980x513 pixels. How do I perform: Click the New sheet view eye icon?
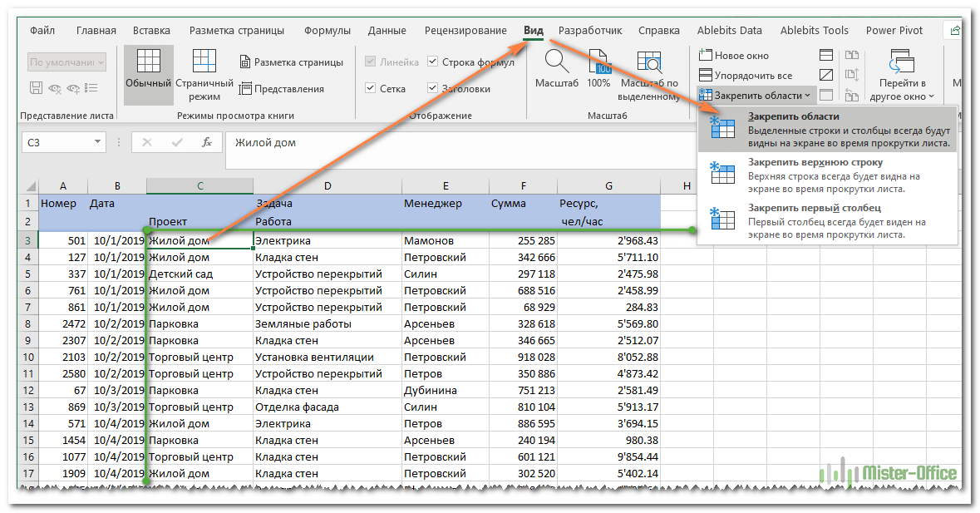(73, 88)
